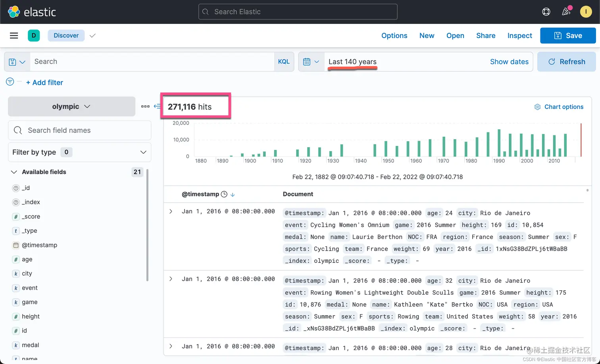Collapse the Available fields section
The width and height of the screenshot is (600, 364).
[14, 172]
